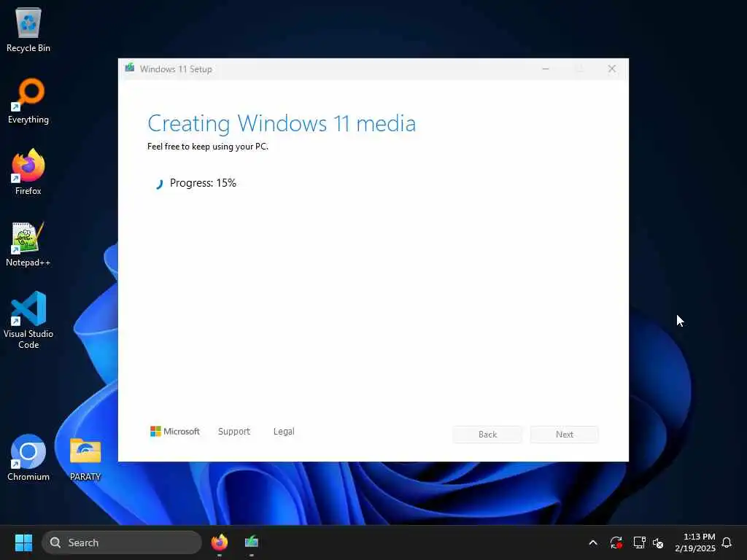
Task: Click the Windows 11 Setup title icon
Action: 130,68
